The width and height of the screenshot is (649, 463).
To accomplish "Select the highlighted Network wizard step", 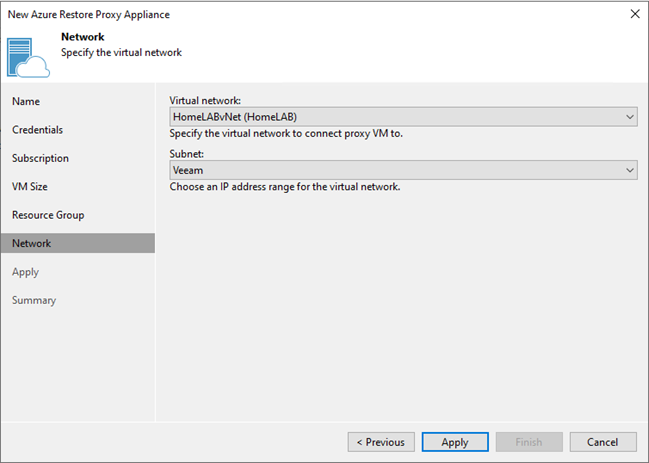I will click(x=78, y=243).
